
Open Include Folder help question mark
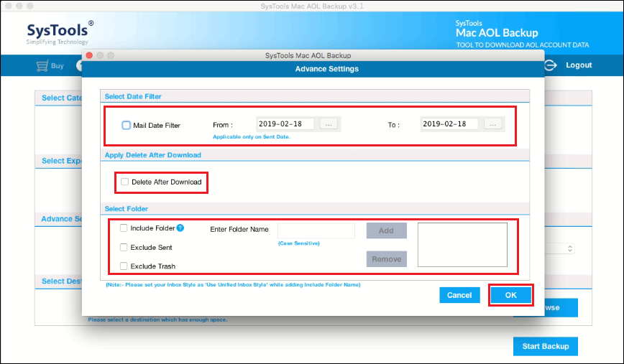click(x=180, y=228)
